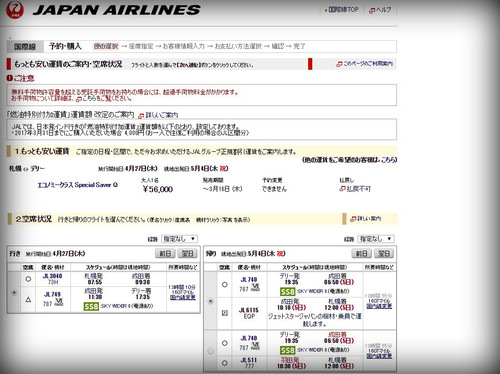Click aircraft type 73H
The height and width of the screenshot is (374, 500).
click(x=53, y=282)
